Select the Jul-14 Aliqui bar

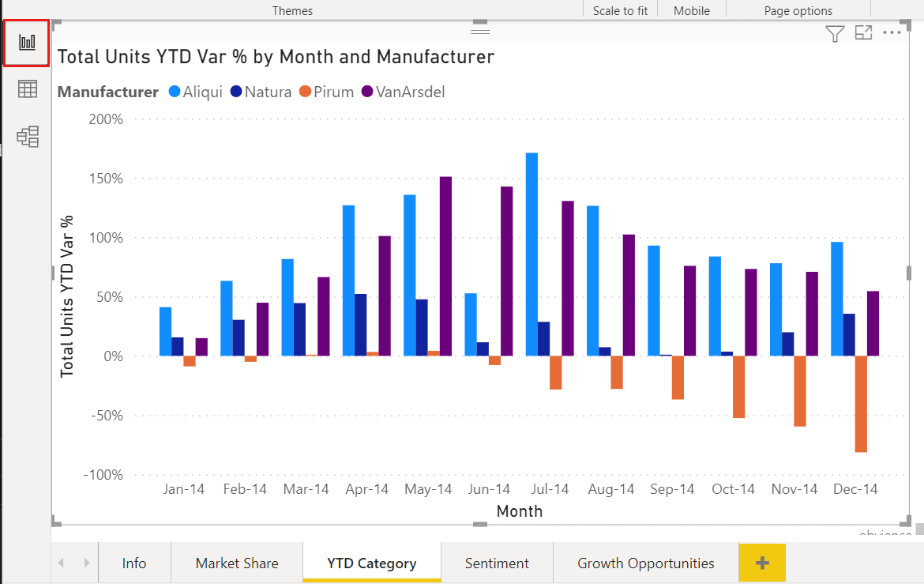pyautogui.click(x=531, y=254)
